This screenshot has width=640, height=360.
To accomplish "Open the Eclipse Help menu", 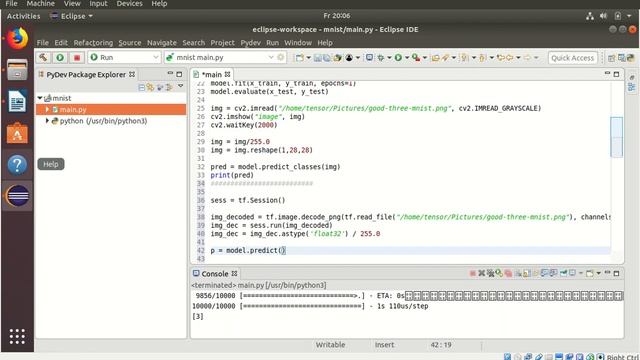I will tap(325, 43).
